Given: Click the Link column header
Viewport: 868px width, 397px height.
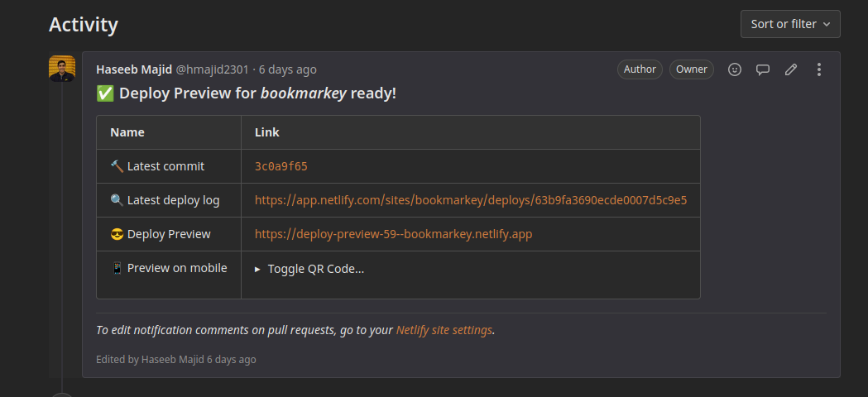Looking at the screenshot, I should pos(266,132).
